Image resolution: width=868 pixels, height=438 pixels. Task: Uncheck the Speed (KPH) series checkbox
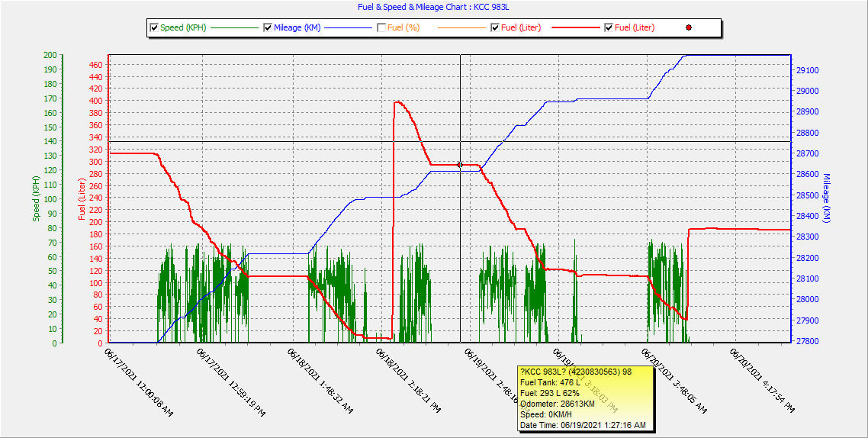pyautogui.click(x=154, y=28)
